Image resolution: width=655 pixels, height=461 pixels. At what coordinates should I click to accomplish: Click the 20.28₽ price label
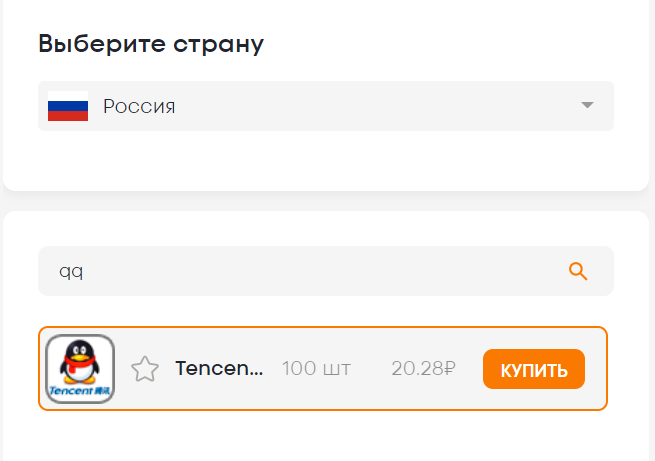click(423, 368)
